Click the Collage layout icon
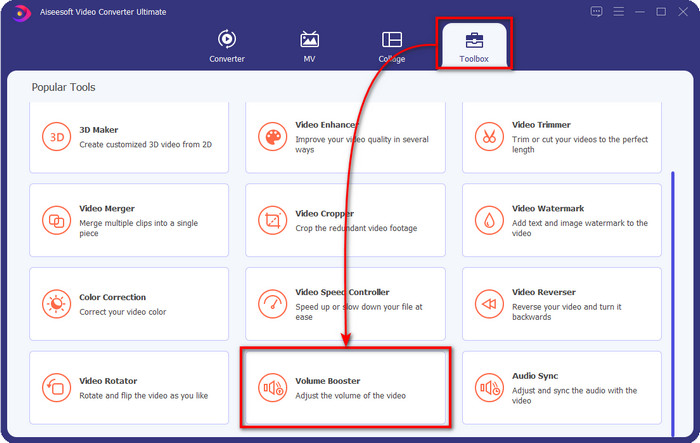Image resolution: width=700 pixels, height=443 pixels. tap(392, 39)
